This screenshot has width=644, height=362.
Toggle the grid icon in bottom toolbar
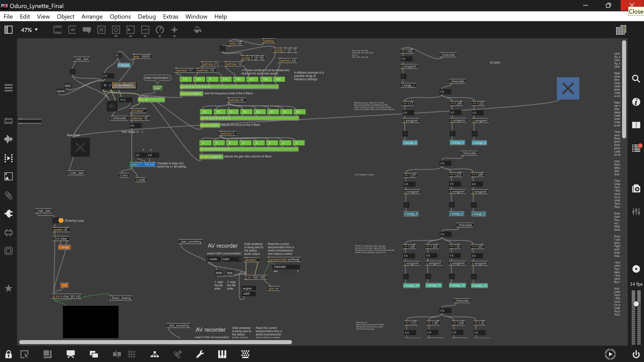click(x=131, y=354)
